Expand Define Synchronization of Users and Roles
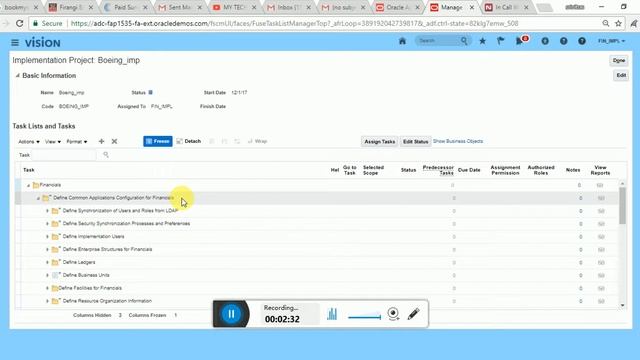Image resolution: width=640 pixels, height=360 pixels. [47, 211]
